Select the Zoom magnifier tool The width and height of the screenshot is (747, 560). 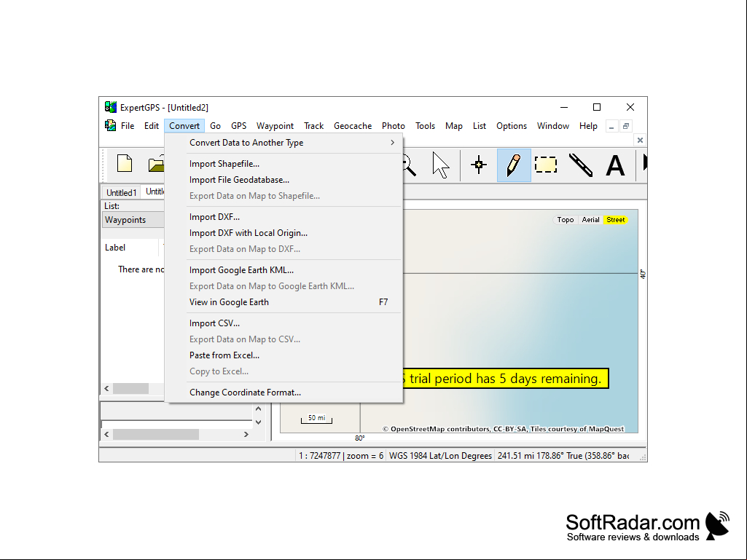click(x=410, y=165)
